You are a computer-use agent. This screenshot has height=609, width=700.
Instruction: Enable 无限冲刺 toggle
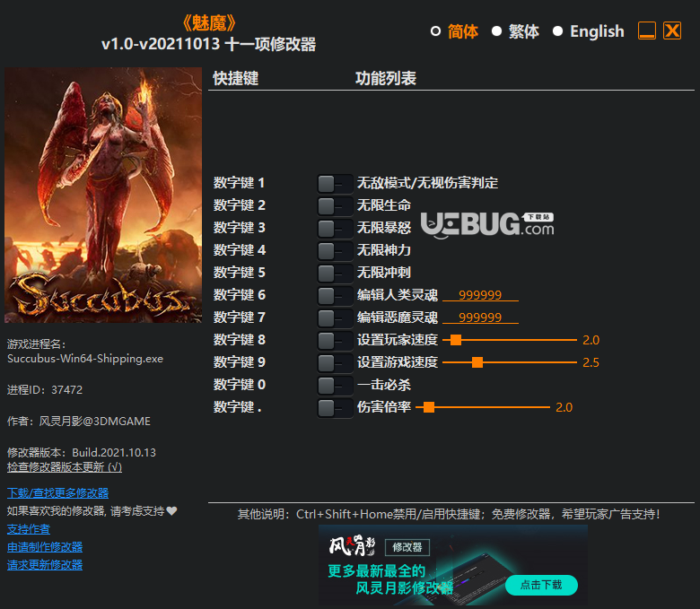[335, 273]
